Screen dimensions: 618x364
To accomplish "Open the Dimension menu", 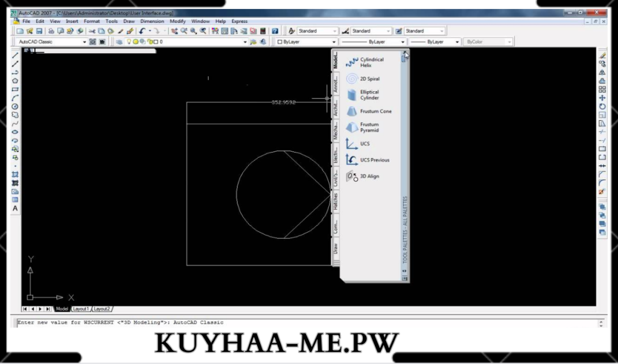I will coord(152,21).
